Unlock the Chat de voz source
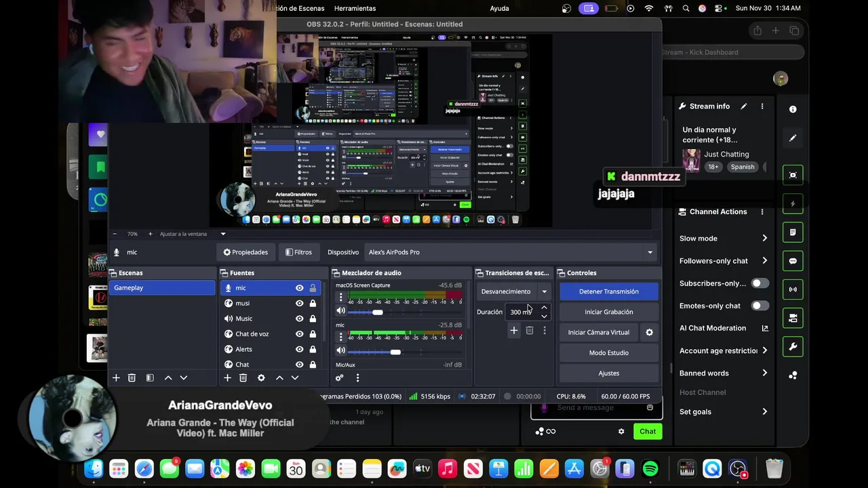Screen dimensions: 868x488 pos(313,333)
